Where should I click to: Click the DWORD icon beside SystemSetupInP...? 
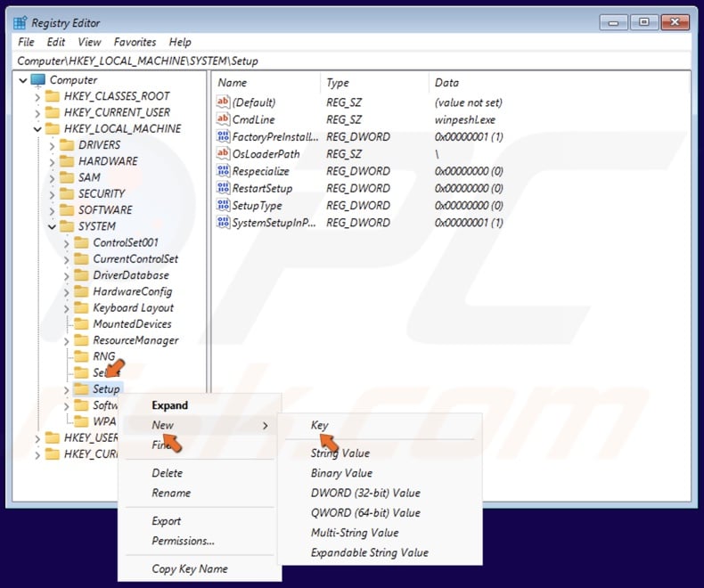pyautogui.click(x=223, y=222)
